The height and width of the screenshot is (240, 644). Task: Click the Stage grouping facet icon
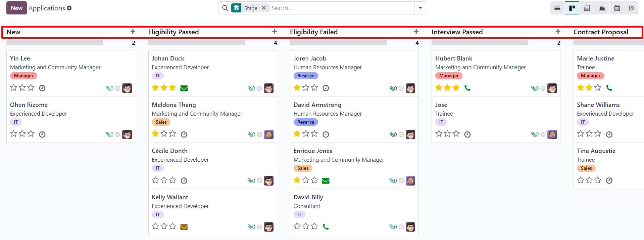coord(236,8)
